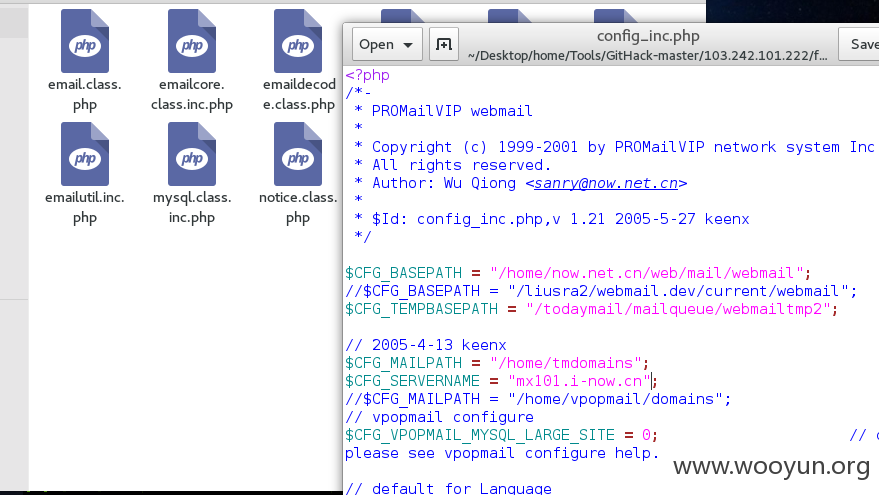Click the $CFG_VPOPMAIL_MYSQL_LARGE_SITE line
The height and width of the screenshot is (495, 879).
click(x=501, y=435)
